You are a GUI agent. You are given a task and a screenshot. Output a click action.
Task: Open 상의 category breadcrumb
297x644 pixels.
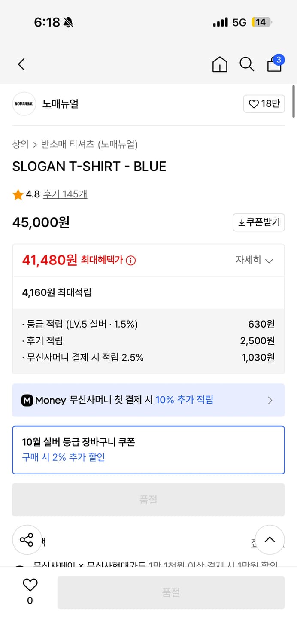[x=20, y=144]
